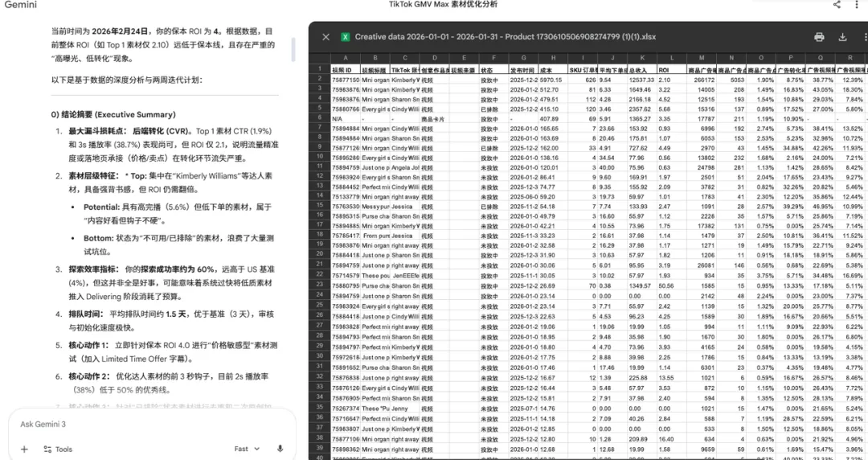
Task: Click revenue cell 1349.57
Action: pyautogui.click(x=641, y=286)
